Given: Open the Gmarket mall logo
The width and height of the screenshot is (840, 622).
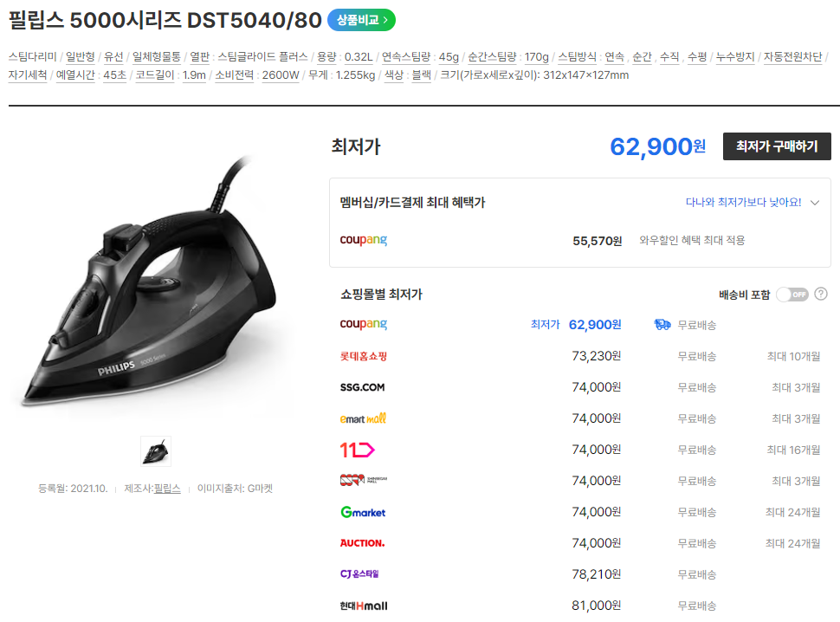Looking at the screenshot, I should point(363,512).
